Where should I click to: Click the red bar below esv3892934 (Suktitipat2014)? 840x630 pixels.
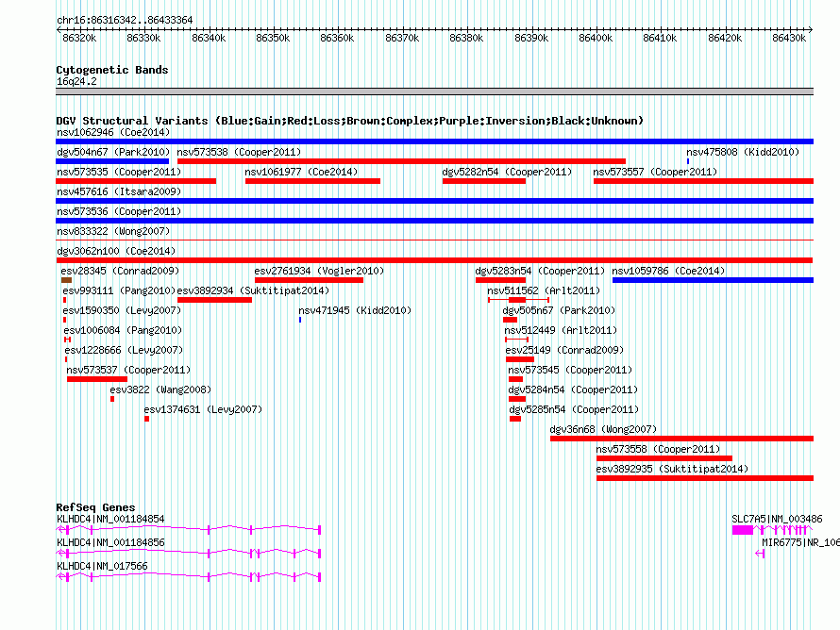(214, 300)
